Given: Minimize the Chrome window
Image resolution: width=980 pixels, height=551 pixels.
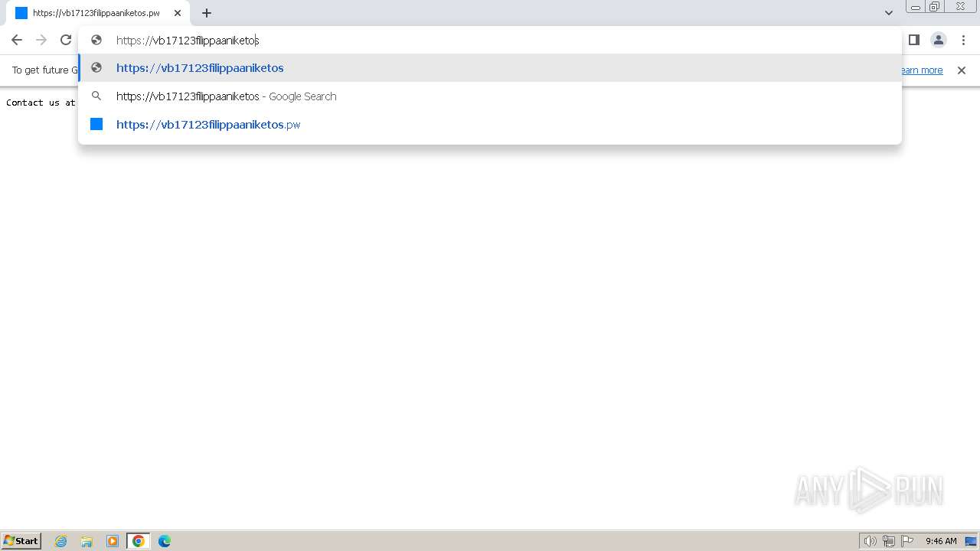Looking at the screenshot, I should point(915,7).
